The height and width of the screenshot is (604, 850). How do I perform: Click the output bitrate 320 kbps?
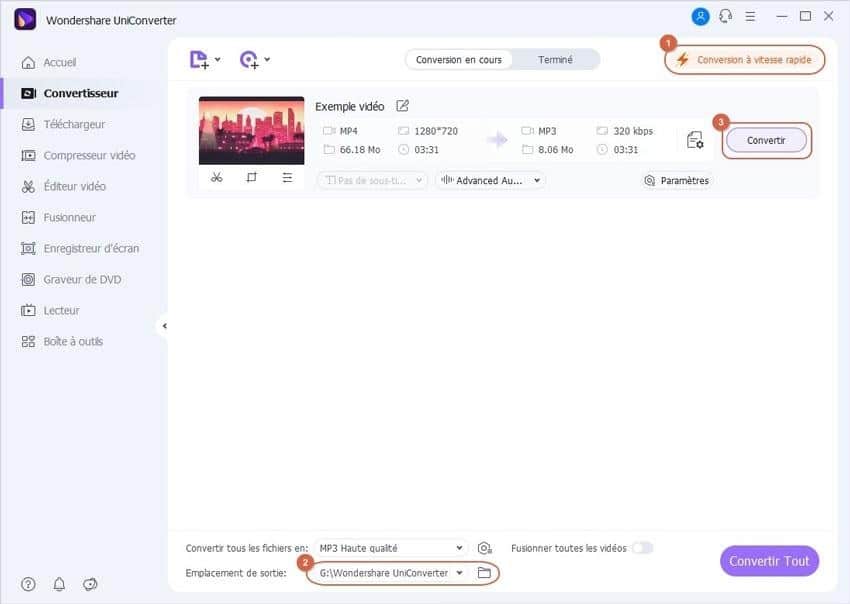633,131
